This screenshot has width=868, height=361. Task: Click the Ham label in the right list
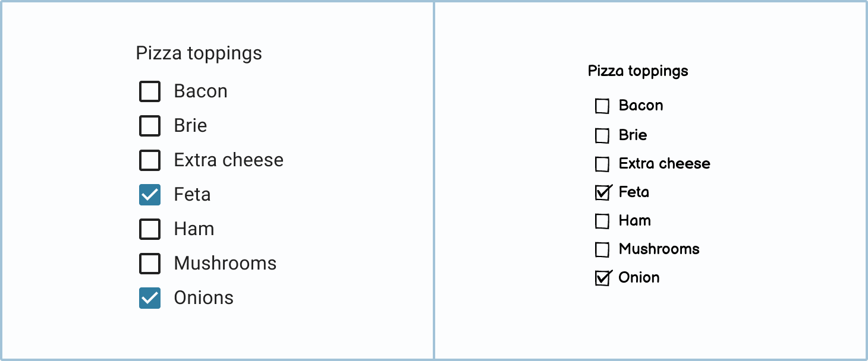(x=635, y=220)
